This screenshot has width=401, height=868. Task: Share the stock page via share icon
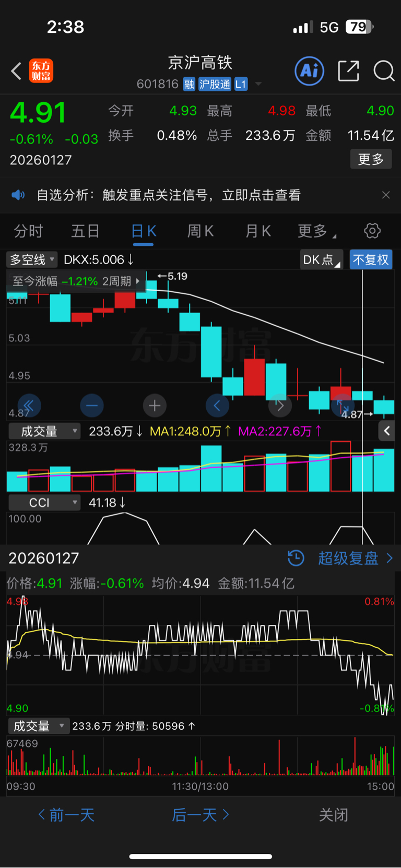[348, 70]
